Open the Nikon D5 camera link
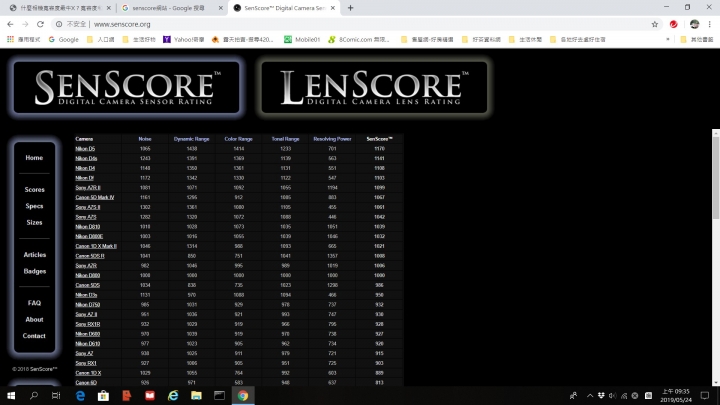720x405 pixels. [x=85, y=149]
